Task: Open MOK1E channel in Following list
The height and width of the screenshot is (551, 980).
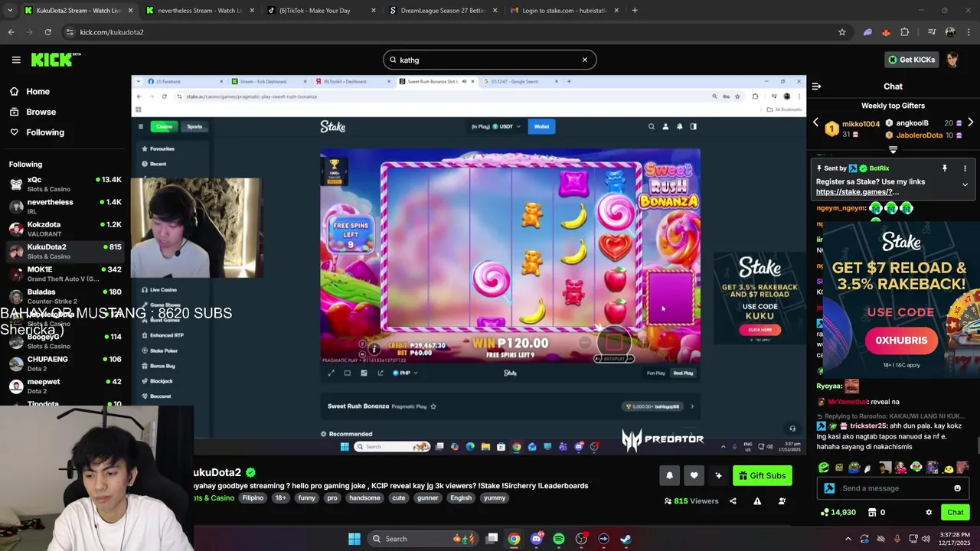Action: (x=65, y=273)
